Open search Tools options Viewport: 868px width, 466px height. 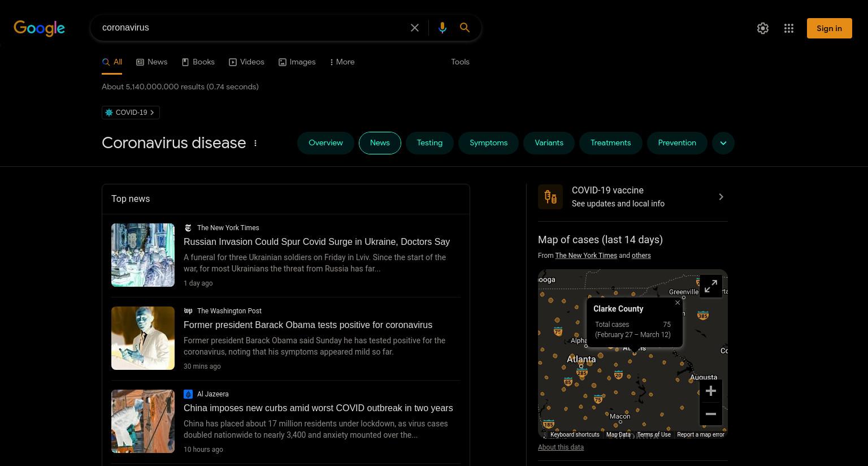pyautogui.click(x=460, y=62)
